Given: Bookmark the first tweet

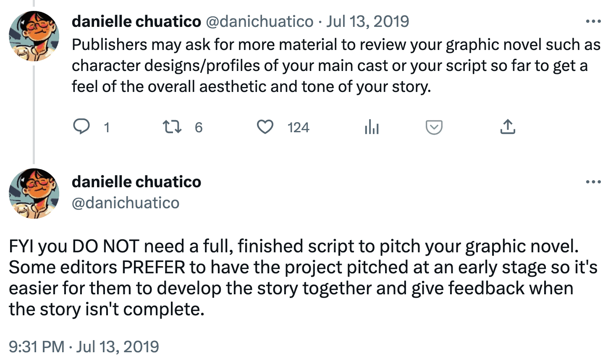Looking at the screenshot, I should (434, 127).
